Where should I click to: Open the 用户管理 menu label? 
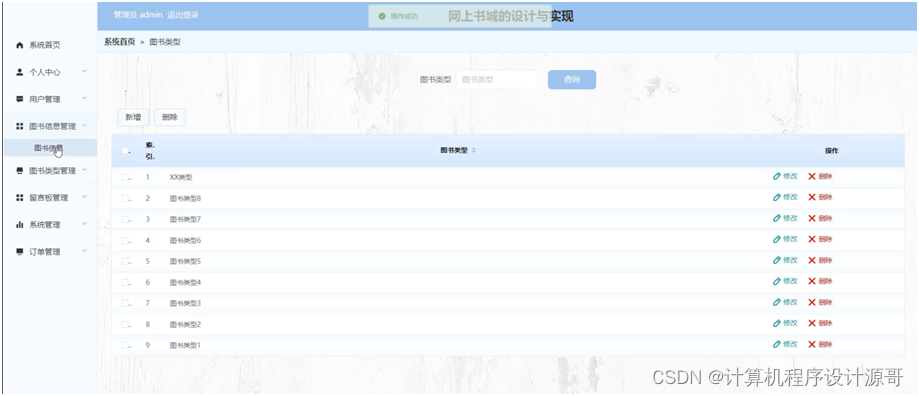[45, 99]
